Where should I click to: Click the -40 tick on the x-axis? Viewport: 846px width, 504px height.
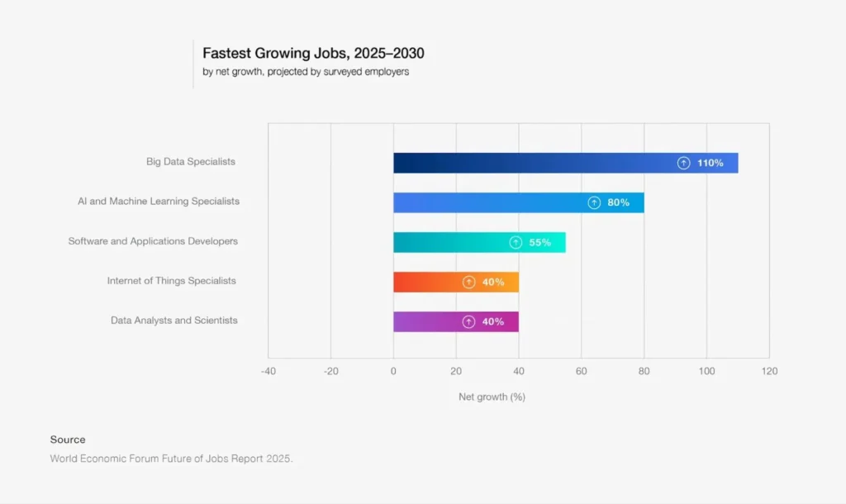[268, 372]
